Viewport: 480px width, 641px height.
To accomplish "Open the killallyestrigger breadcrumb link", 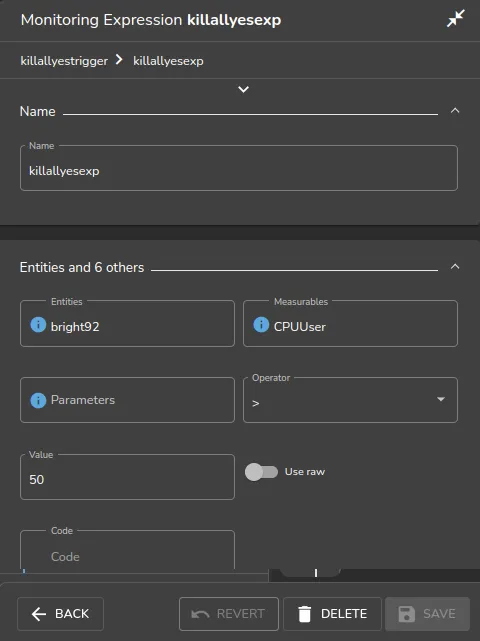I will (x=64, y=61).
